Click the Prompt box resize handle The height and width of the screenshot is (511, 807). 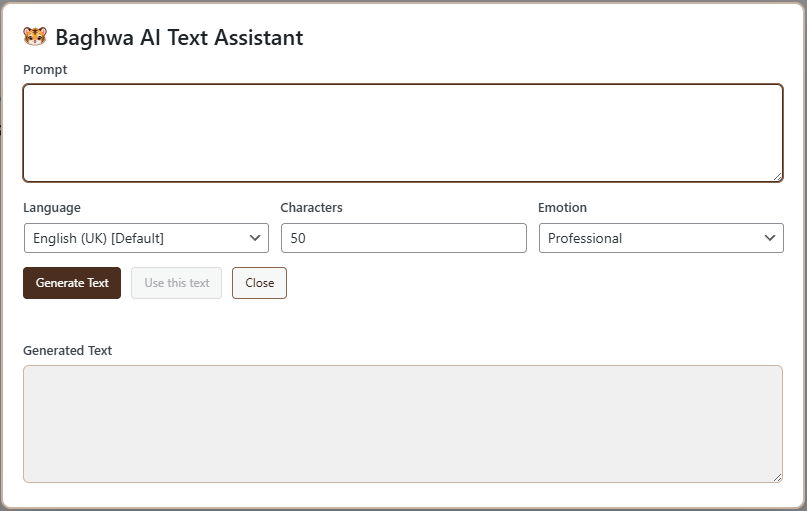778,177
